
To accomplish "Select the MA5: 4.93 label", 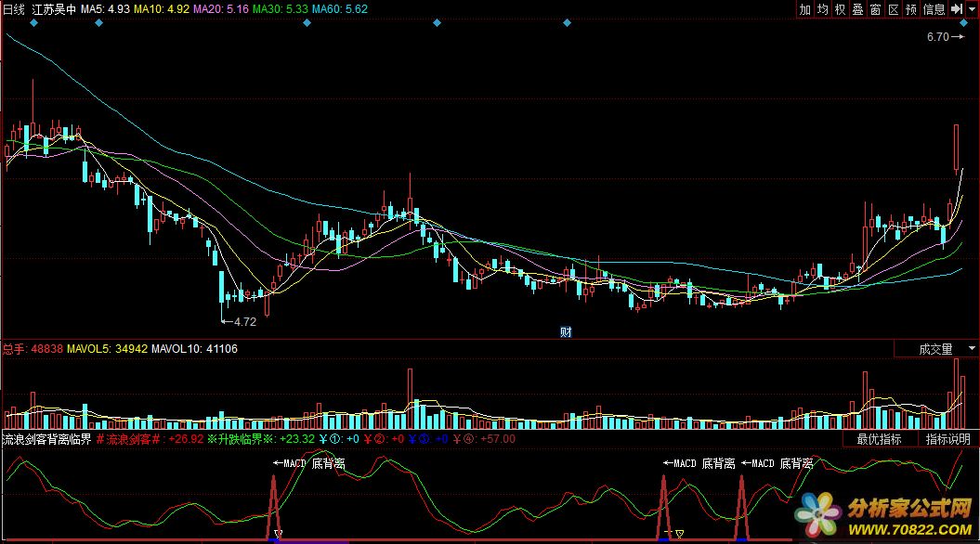I will point(105,9).
